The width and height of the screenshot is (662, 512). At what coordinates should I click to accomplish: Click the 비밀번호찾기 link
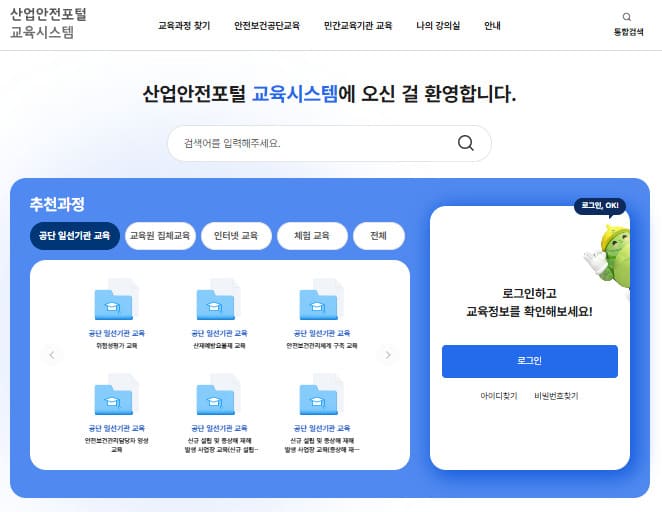pos(556,396)
